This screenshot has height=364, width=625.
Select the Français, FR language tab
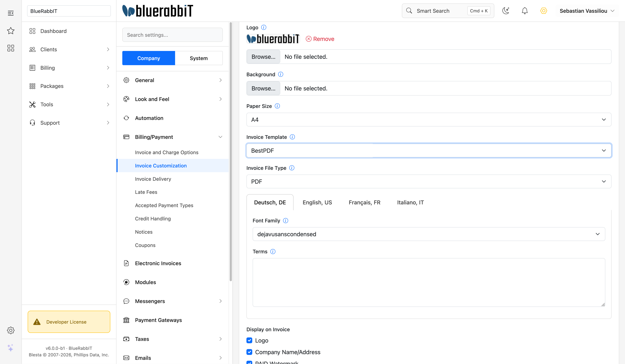[x=364, y=202]
